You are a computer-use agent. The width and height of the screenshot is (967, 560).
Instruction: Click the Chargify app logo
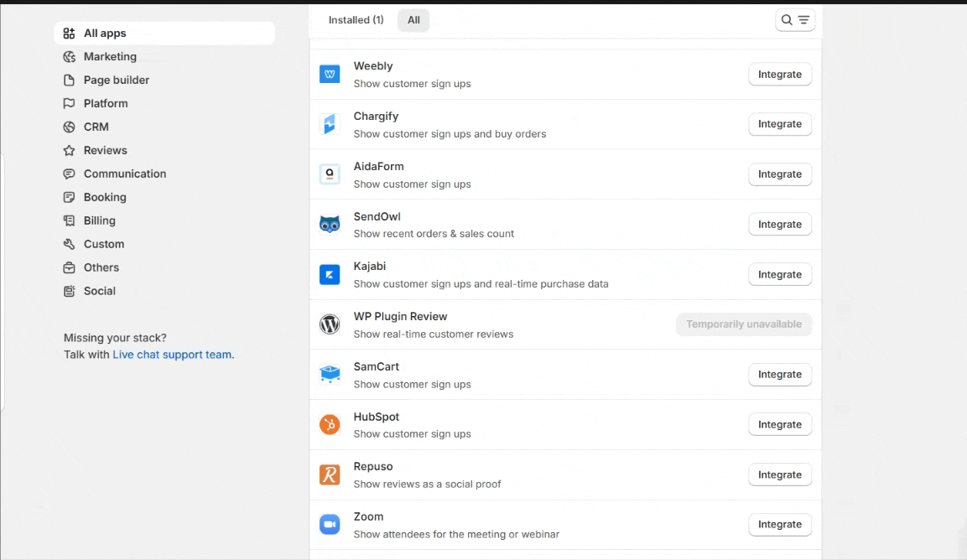[330, 124]
